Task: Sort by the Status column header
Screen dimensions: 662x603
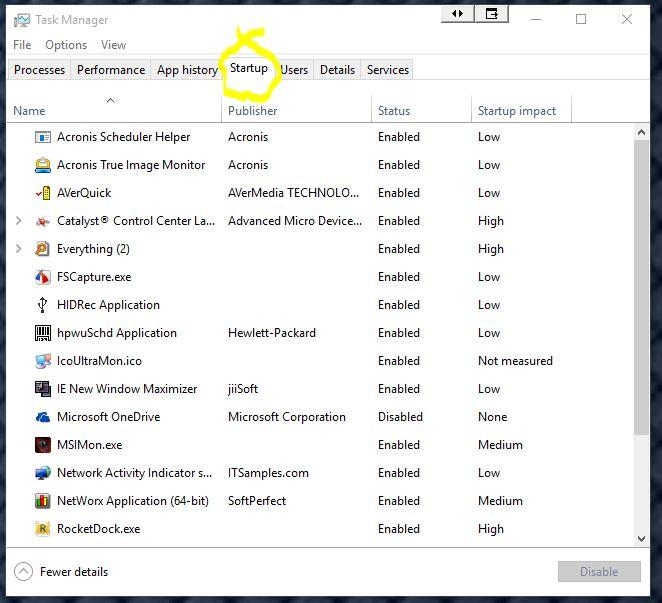Action: coord(421,110)
